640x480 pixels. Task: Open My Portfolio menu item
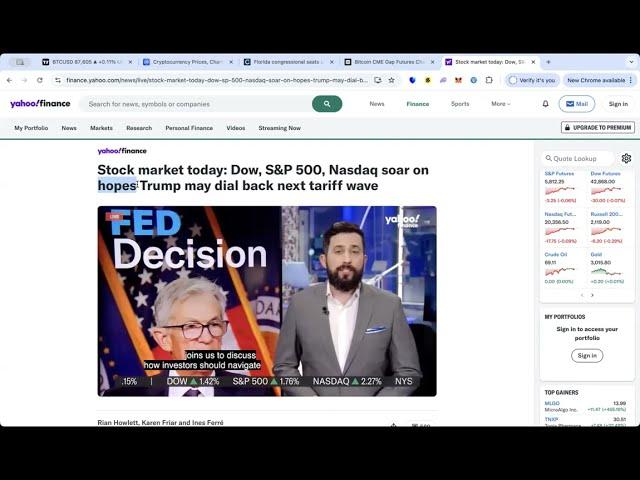31,128
